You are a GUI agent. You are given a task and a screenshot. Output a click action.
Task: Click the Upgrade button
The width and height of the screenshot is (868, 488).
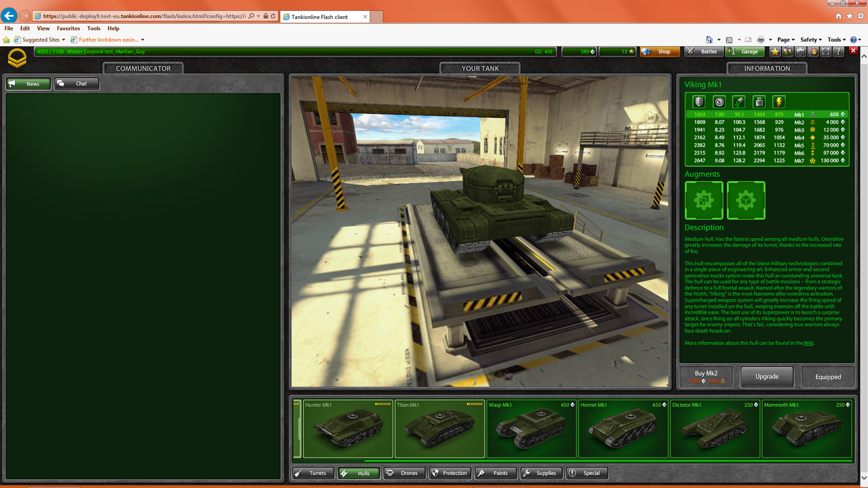(x=767, y=377)
